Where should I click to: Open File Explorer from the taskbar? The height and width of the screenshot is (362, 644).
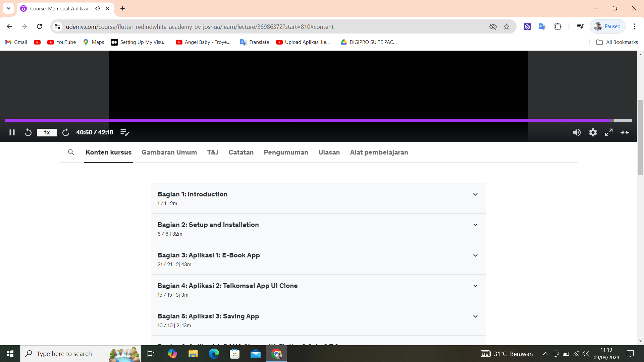[193, 354]
